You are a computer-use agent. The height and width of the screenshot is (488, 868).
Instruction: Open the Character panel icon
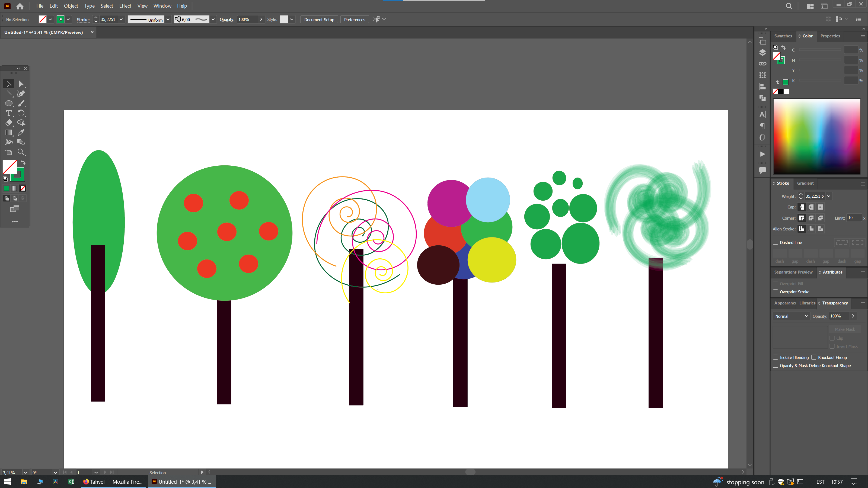coord(762,114)
